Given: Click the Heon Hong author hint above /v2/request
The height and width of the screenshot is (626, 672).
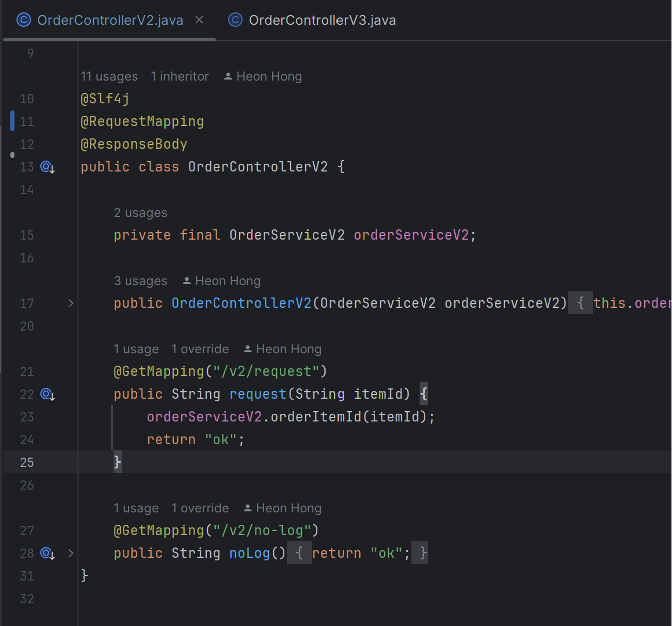Looking at the screenshot, I should point(283,349).
